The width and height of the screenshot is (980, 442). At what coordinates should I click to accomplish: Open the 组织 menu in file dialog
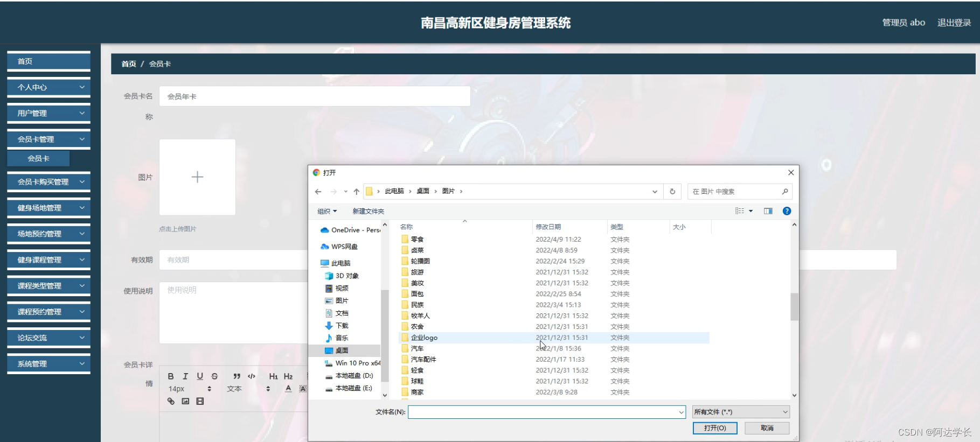coord(327,211)
